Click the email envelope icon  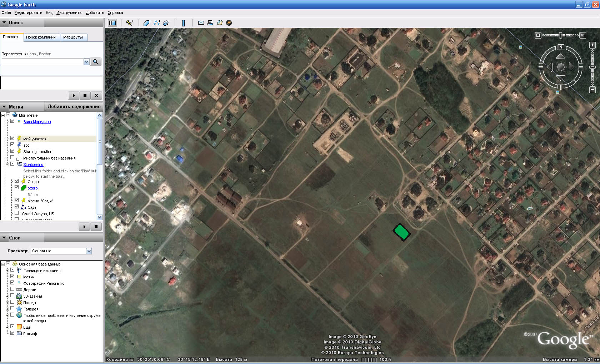coord(201,23)
